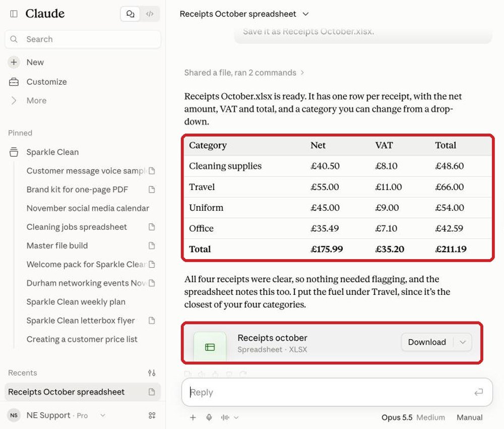Click the Search field
The height and width of the screenshot is (429, 504).
tap(83, 39)
